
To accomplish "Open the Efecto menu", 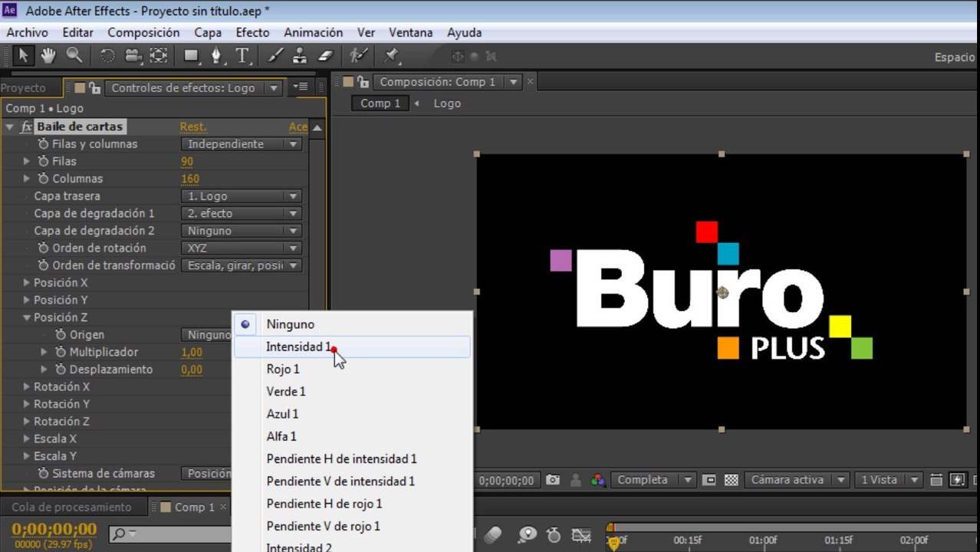I will [x=252, y=32].
